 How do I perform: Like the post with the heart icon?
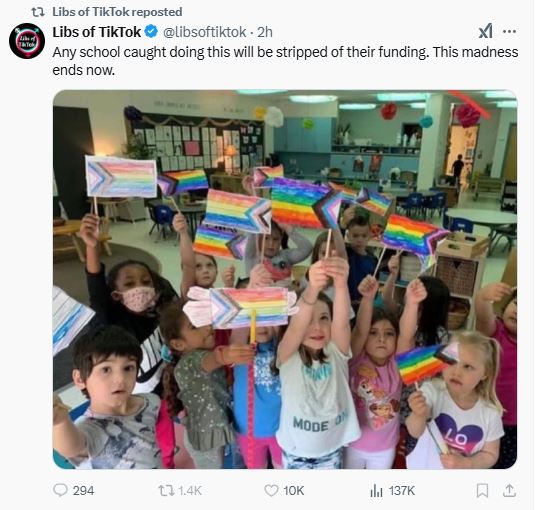[x=271, y=490]
